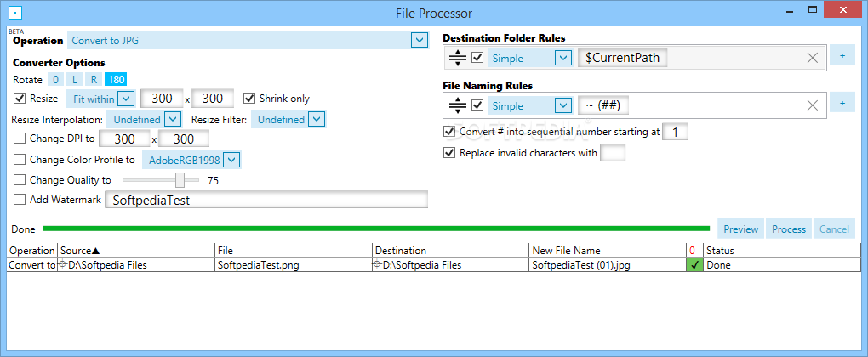
Task: Select the 180 rotate option
Action: [117, 80]
